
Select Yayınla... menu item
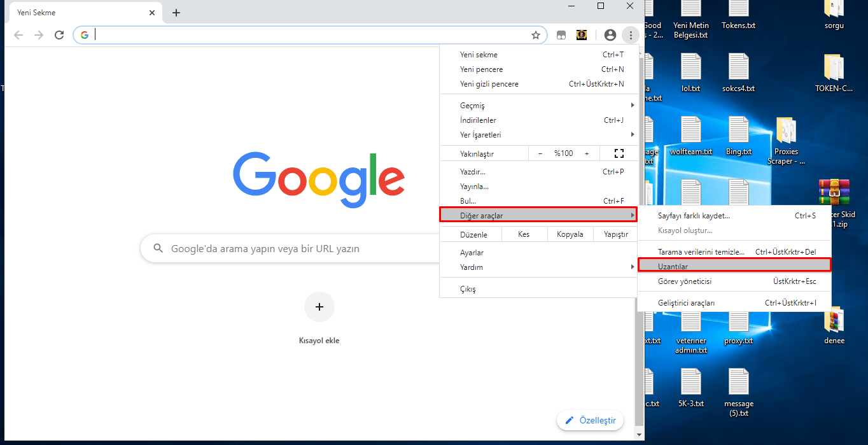538,187
